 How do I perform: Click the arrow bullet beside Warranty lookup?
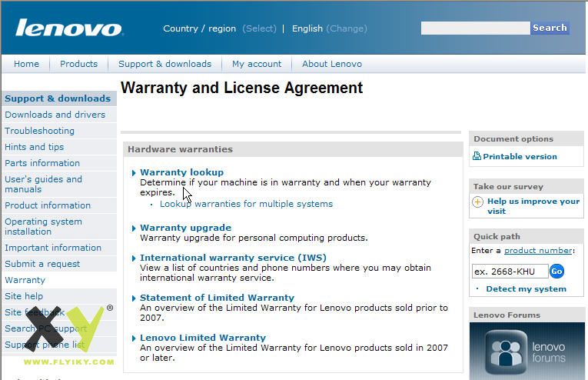(x=134, y=173)
